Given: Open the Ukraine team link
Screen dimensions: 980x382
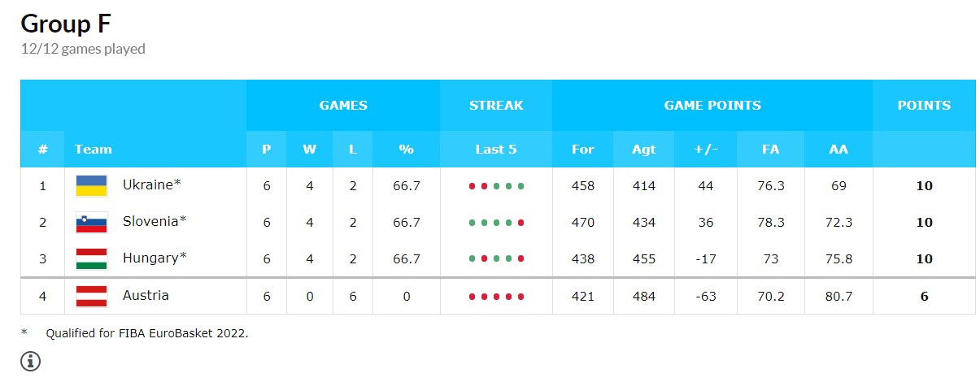Looking at the screenshot, I should coord(151,184).
